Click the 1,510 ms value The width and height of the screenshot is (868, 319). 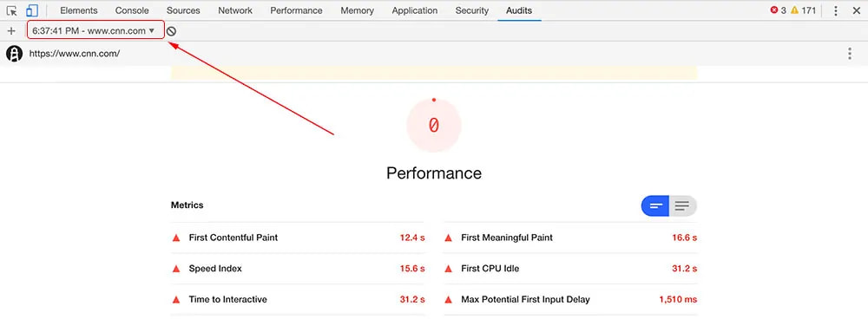click(x=678, y=300)
